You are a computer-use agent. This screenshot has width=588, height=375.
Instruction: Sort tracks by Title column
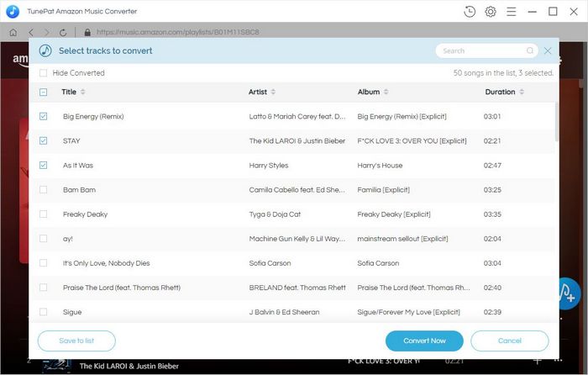tap(82, 92)
